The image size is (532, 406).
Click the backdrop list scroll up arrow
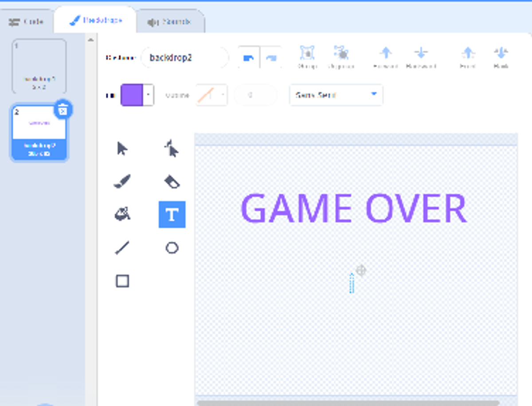pyautogui.click(x=90, y=40)
